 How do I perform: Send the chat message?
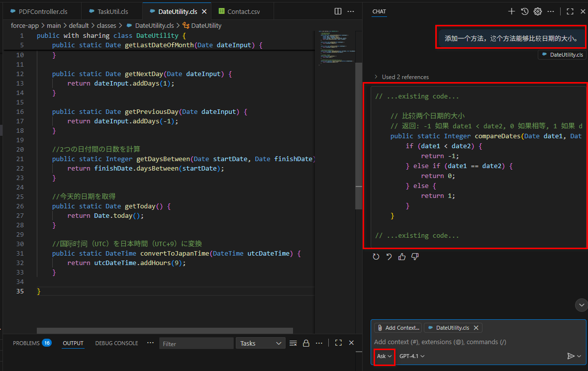[x=571, y=356]
